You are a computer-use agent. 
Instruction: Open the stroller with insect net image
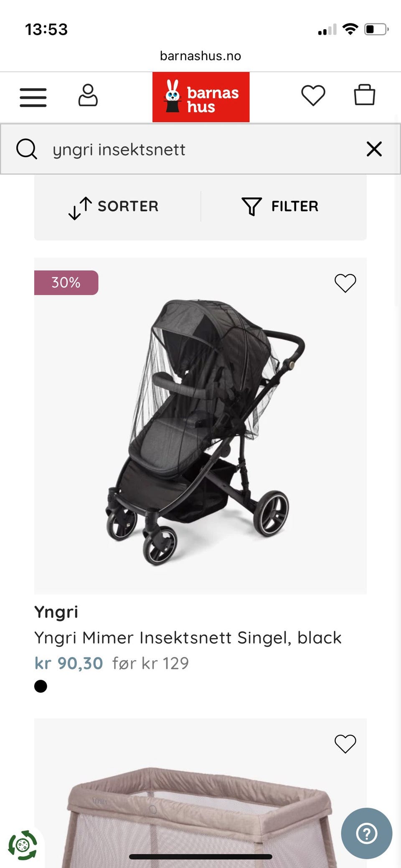point(200,426)
